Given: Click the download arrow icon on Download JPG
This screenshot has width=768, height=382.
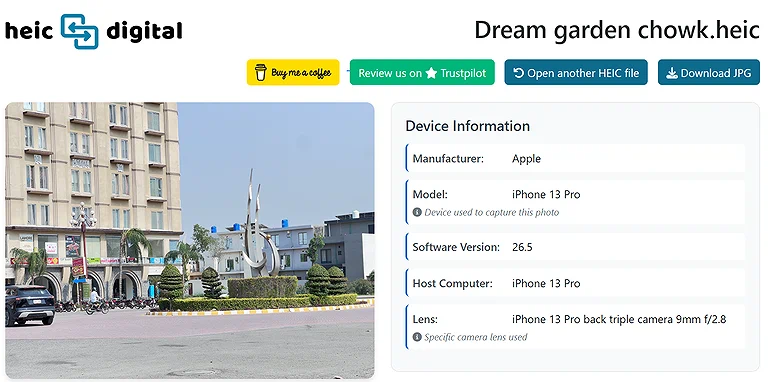Looking at the screenshot, I should 672,73.
